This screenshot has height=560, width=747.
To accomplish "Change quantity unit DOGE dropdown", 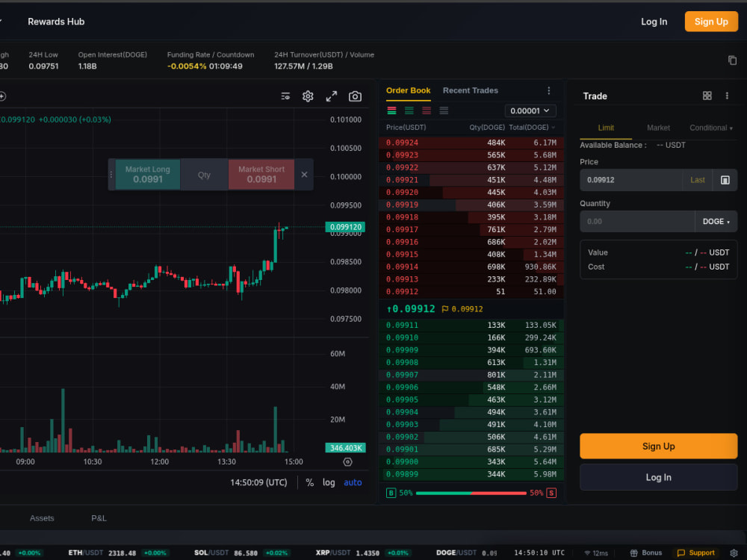I will (x=716, y=222).
